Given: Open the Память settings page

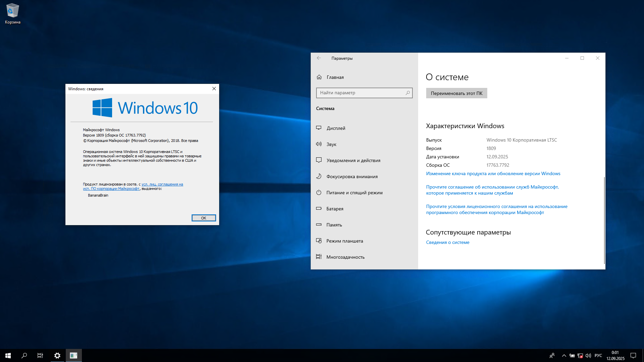Looking at the screenshot, I should pos(364,225).
